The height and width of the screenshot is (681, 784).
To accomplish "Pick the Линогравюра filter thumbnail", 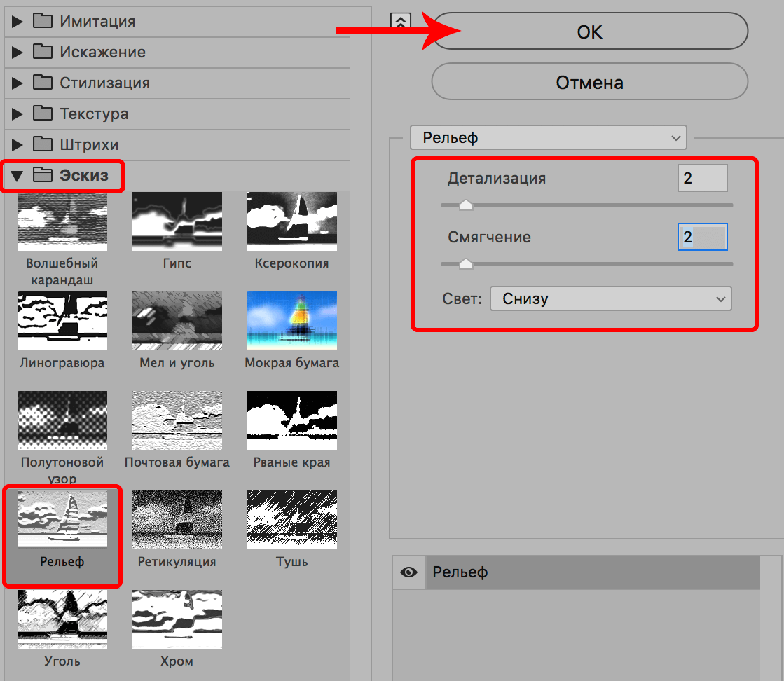I will click(62, 320).
